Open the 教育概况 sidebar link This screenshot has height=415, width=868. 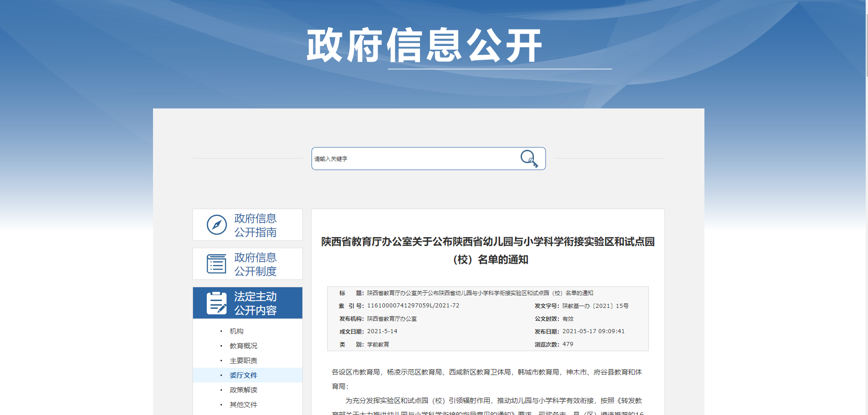(x=244, y=346)
